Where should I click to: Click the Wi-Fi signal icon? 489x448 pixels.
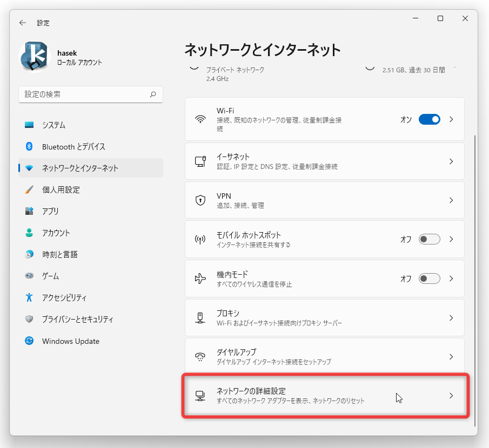200,119
